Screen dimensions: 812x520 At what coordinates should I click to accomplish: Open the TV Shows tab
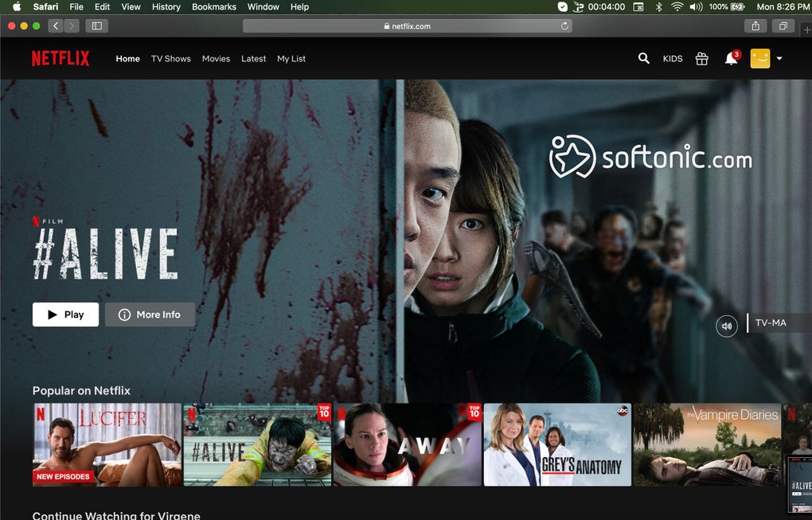click(x=171, y=58)
